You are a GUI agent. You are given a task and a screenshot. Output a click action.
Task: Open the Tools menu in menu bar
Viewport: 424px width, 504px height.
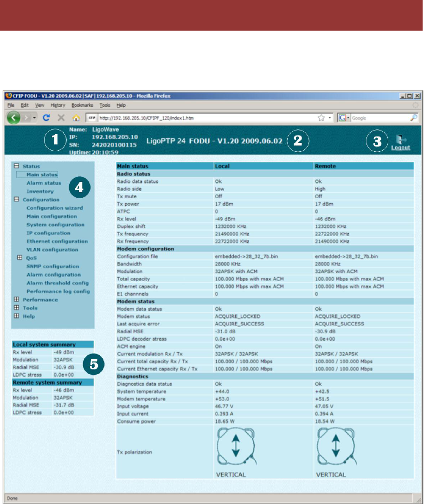105,105
